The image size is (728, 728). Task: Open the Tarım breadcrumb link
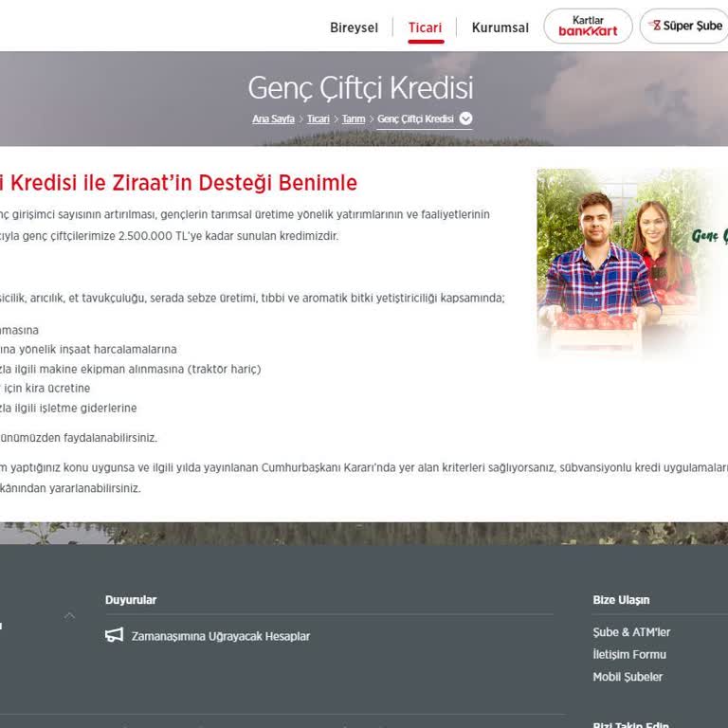coord(354,118)
